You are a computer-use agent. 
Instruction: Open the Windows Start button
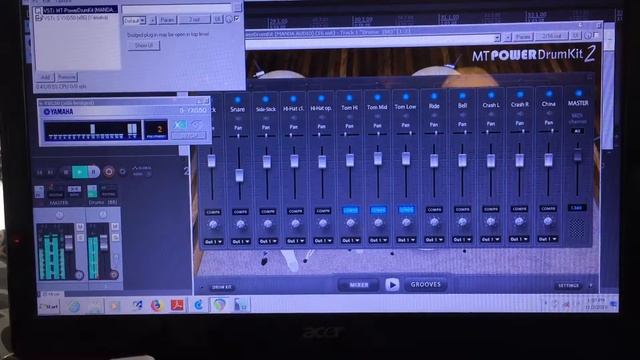click(49, 306)
